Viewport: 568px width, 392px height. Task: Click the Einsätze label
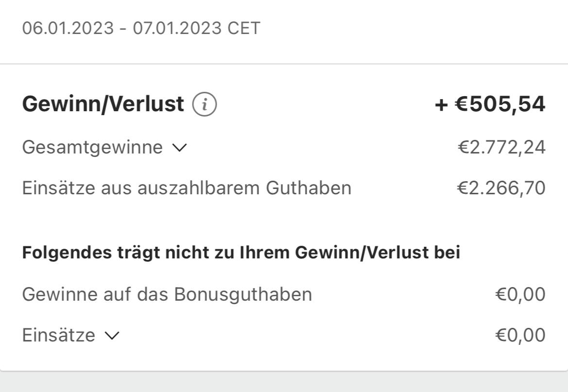pyautogui.click(x=59, y=335)
